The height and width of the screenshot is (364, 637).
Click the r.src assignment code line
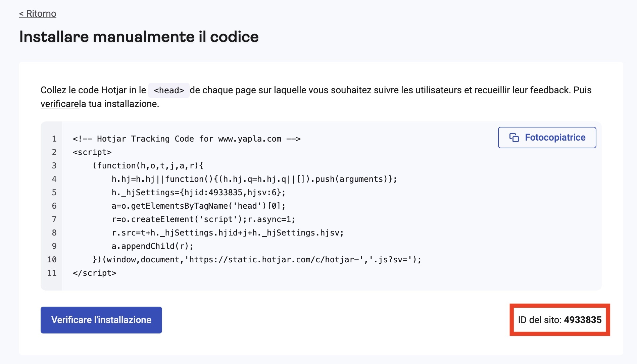[x=228, y=233]
